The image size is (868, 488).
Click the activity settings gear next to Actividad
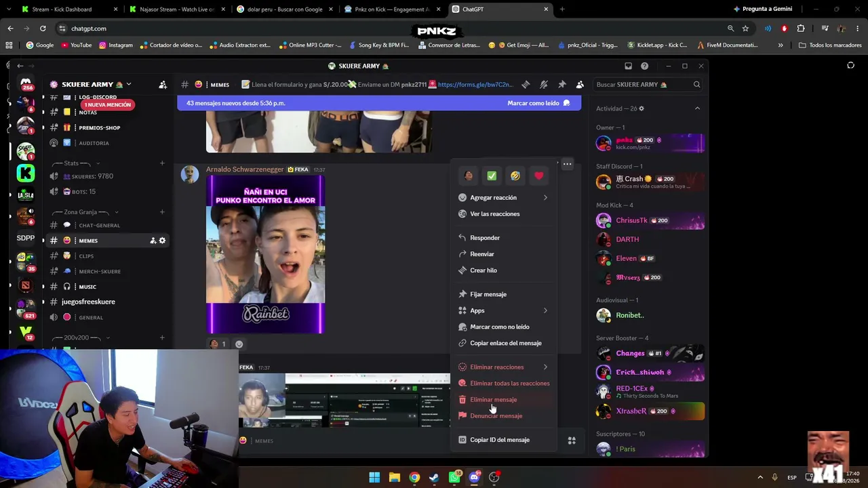pos(642,108)
